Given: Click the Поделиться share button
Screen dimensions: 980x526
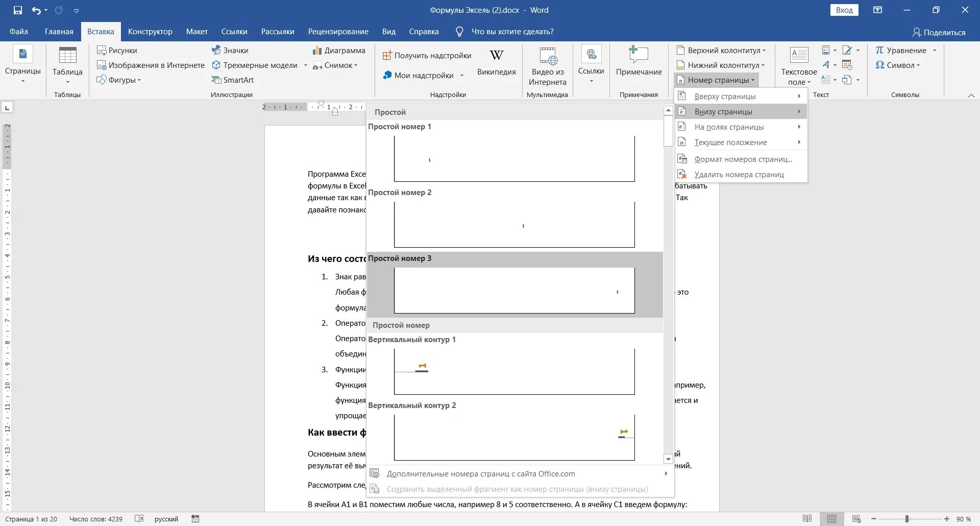Looking at the screenshot, I should [939, 32].
